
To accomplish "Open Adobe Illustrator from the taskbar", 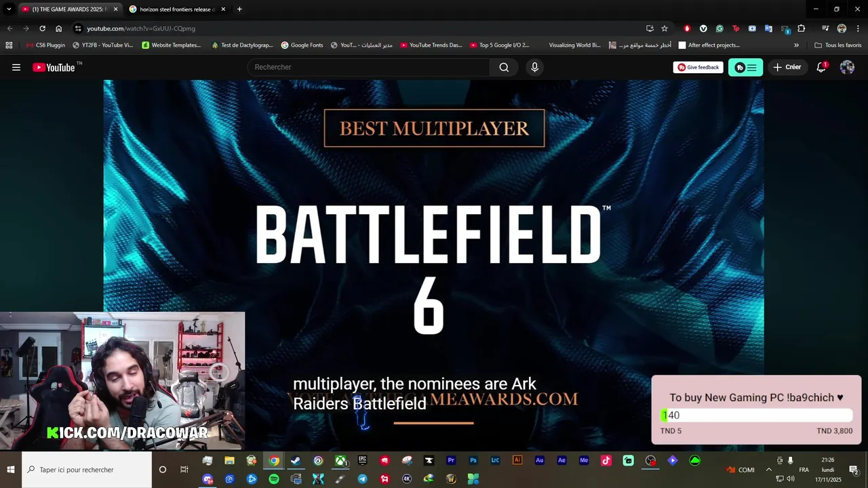I will 517,460.
